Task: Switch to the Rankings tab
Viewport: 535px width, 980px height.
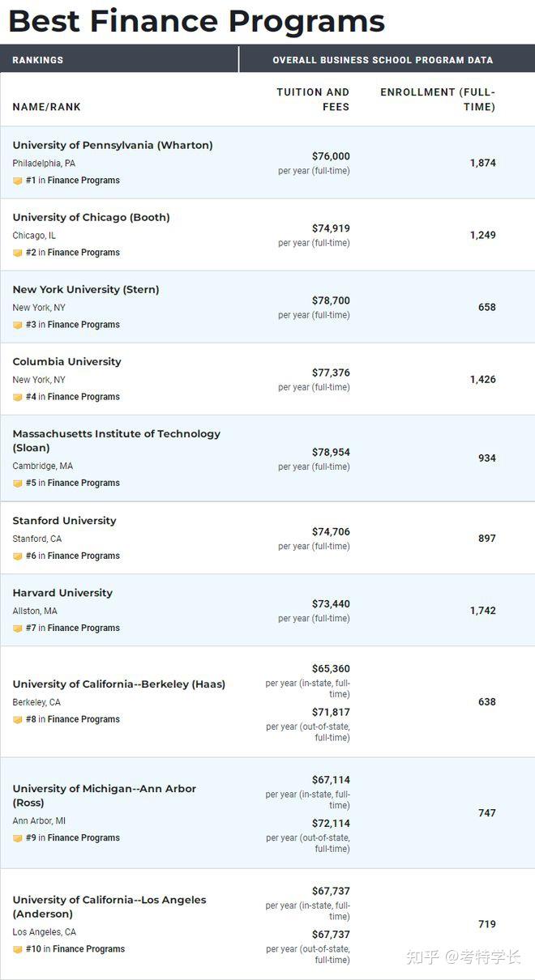Action: tap(38, 60)
